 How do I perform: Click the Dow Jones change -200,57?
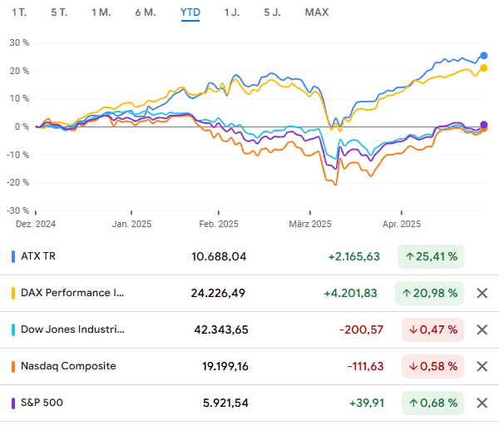pos(361,329)
